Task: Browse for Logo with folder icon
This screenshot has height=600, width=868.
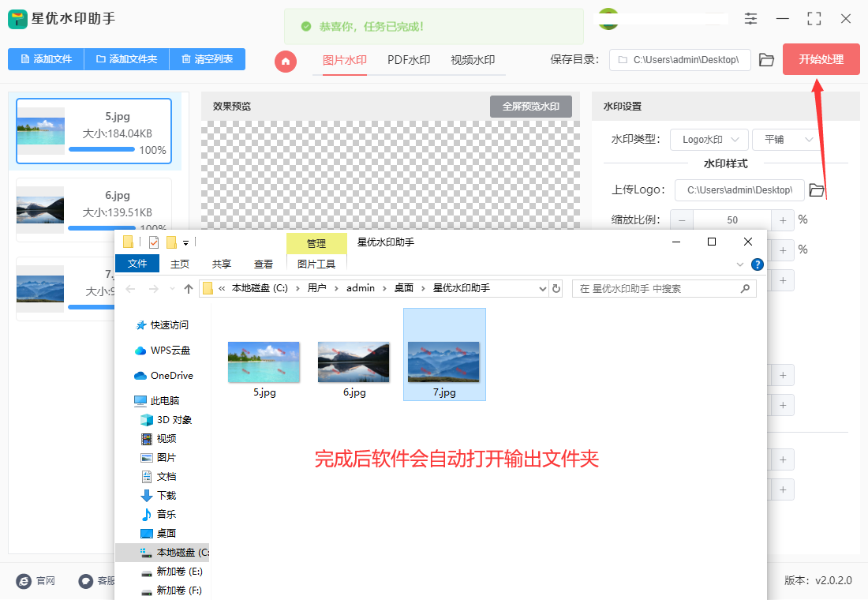Action: 817,190
